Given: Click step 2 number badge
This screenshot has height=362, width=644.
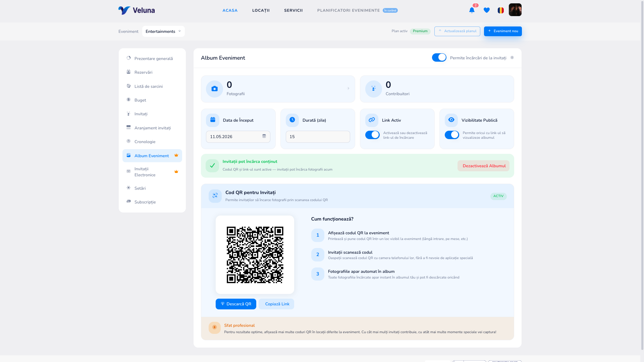Looking at the screenshot, I should click(318, 255).
